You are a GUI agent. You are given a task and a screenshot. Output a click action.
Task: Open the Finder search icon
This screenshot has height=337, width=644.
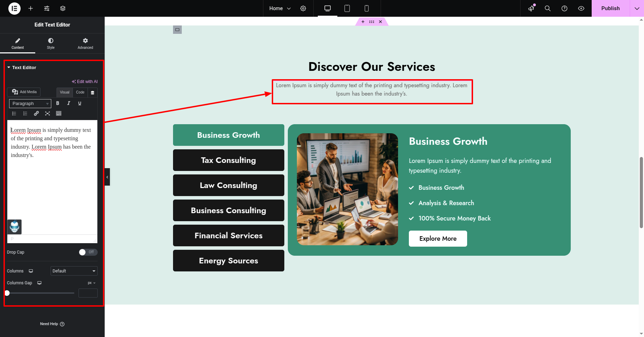tap(548, 8)
